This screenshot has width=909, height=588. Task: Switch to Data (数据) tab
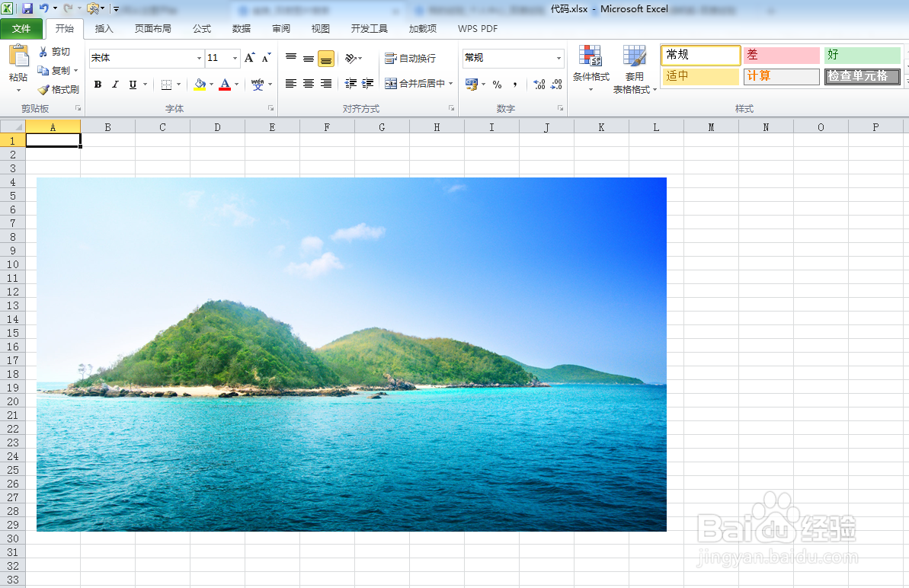[242, 28]
